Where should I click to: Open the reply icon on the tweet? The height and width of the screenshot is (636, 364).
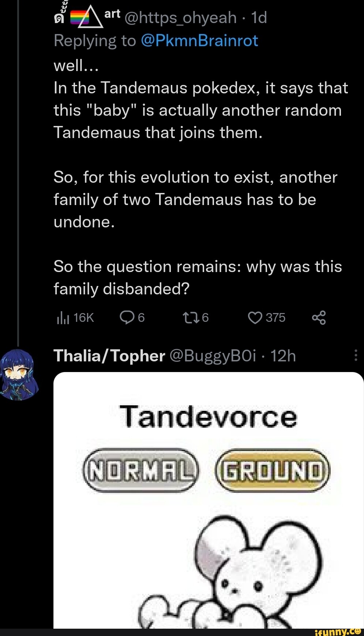pos(127,318)
